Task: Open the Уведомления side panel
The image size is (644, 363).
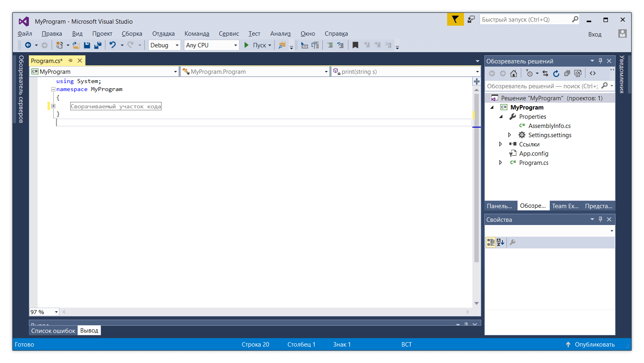Action: click(622, 74)
